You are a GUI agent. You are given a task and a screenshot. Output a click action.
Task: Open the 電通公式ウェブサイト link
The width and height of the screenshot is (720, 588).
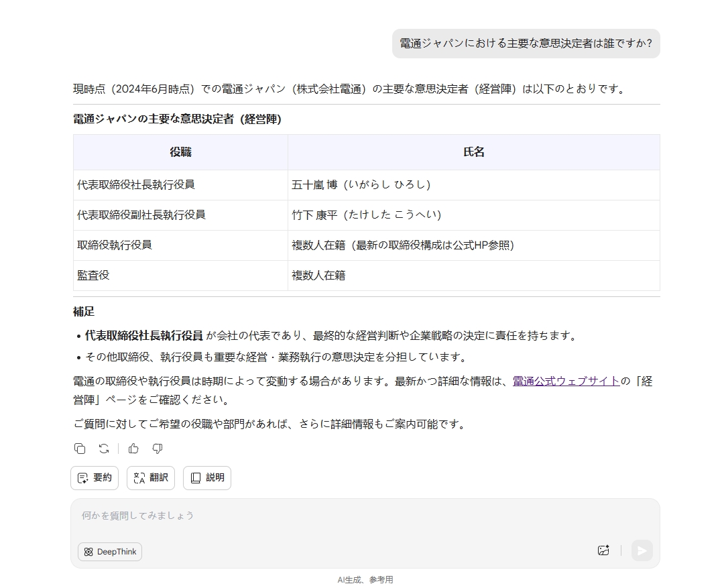tap(566, 381)
